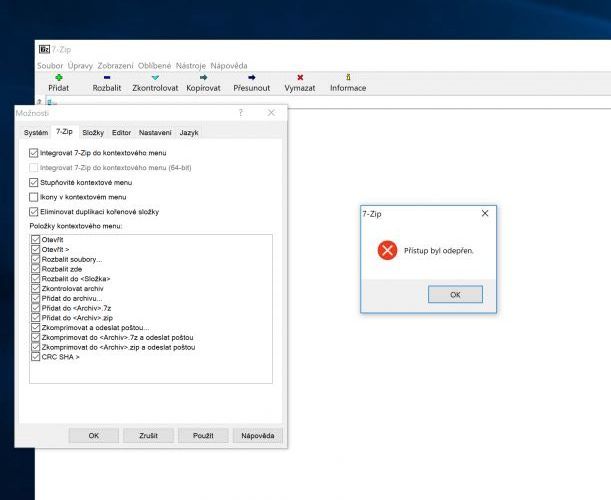Click the Přidat (add) green plus icon

click(x=58, y=78)
